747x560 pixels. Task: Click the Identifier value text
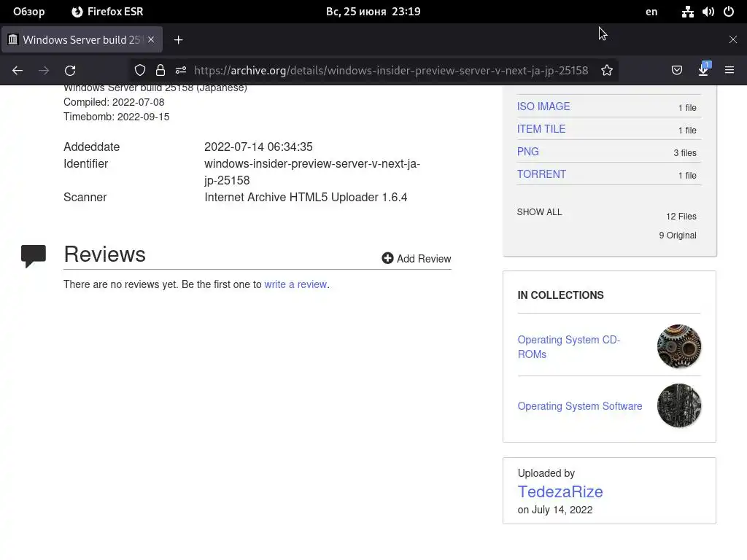(x=312, y=172)
